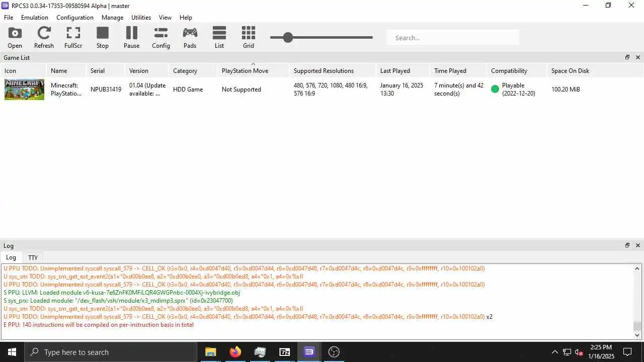The width and height of the screenshot is (644, 362).
Task: Click the red 'E PPU: 140 instructions' log line
Action: tap(99, 325)
